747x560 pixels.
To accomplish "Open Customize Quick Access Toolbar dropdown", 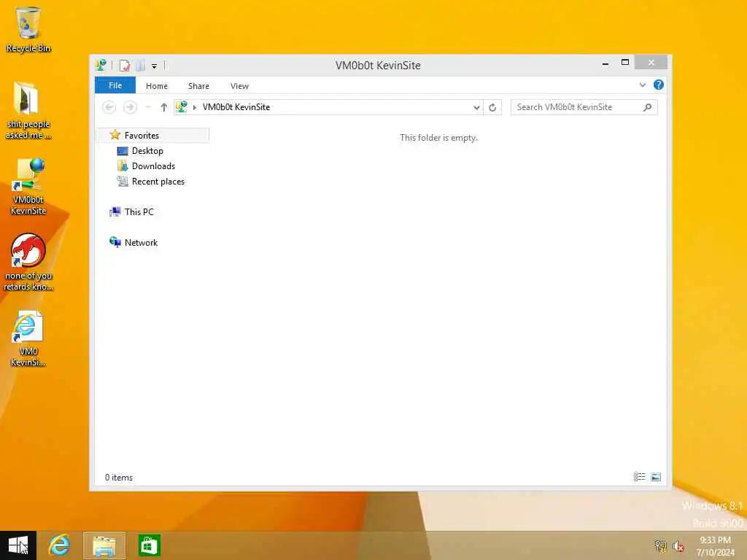I will [x=155, y=66].
